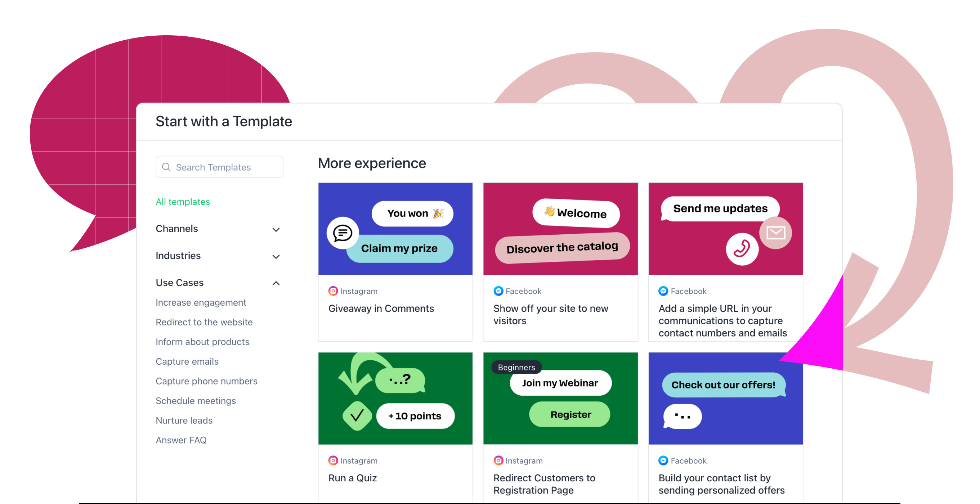Viewport: 980px width, 504px height.
Task: Select the Instagram icon on Giveaway in Comments card
Action: point(333,291)
